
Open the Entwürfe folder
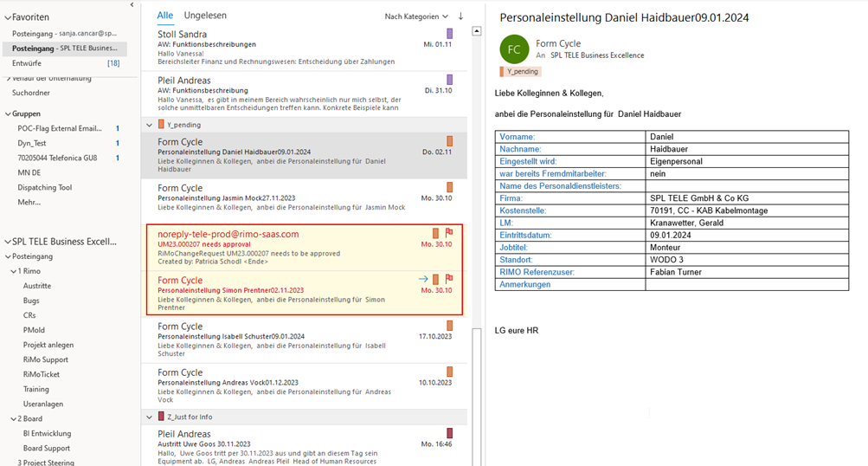pyautogui.click(x=65, y=63)
